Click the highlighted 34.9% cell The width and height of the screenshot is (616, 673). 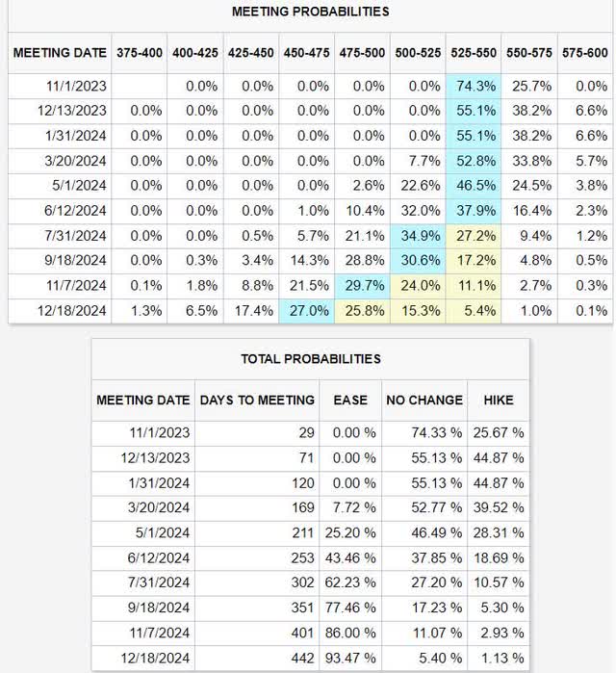(x=418, y=236)
